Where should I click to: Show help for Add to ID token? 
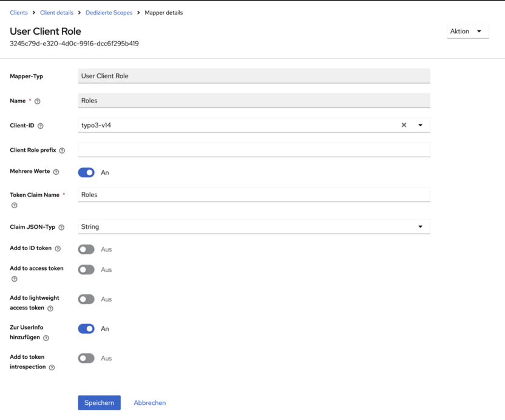(58, 248)
